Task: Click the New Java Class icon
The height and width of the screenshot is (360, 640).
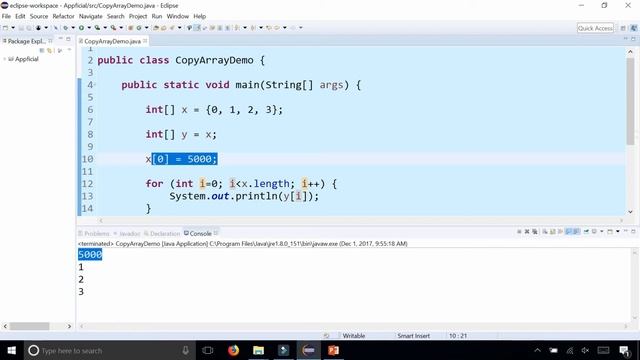Action: [x=139, y=28]
